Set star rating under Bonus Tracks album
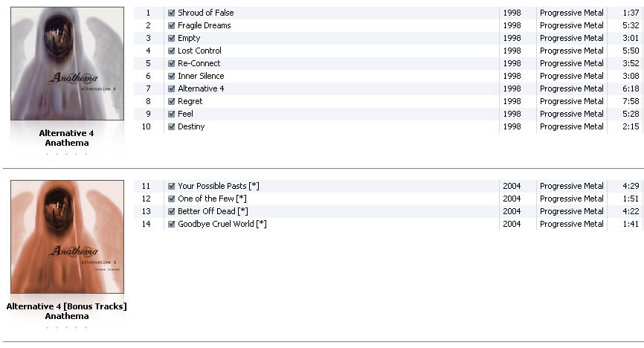This screenshot has height=348, width=644. coord(66,328)
